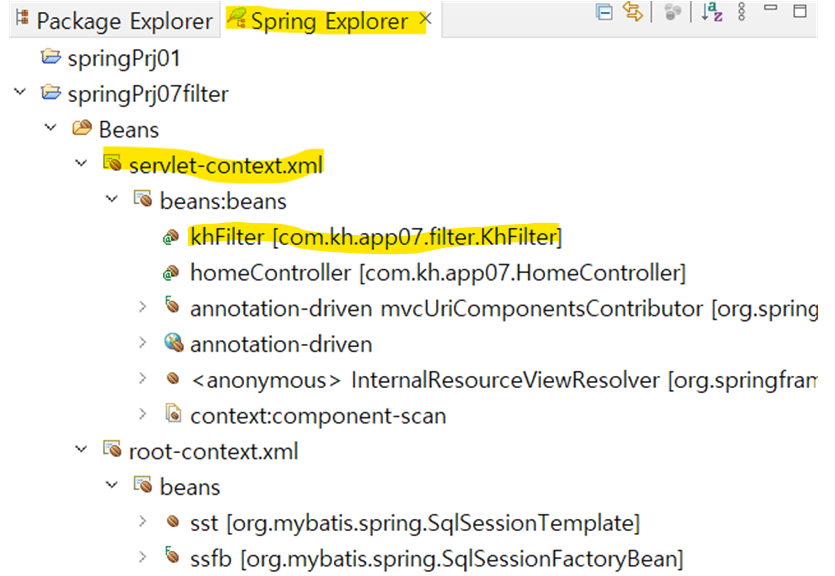Click the servlet-context.xml config file icon

112,162
